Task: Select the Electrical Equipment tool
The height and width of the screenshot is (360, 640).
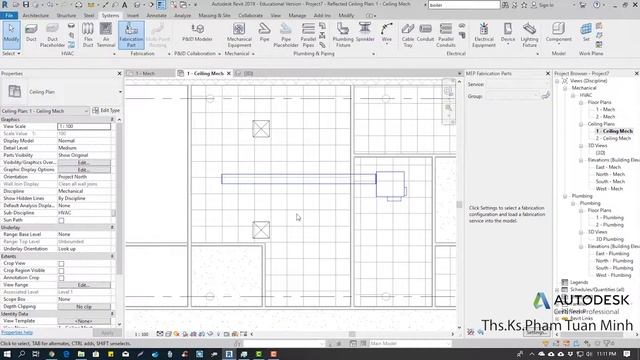Action: click(484, 35)
